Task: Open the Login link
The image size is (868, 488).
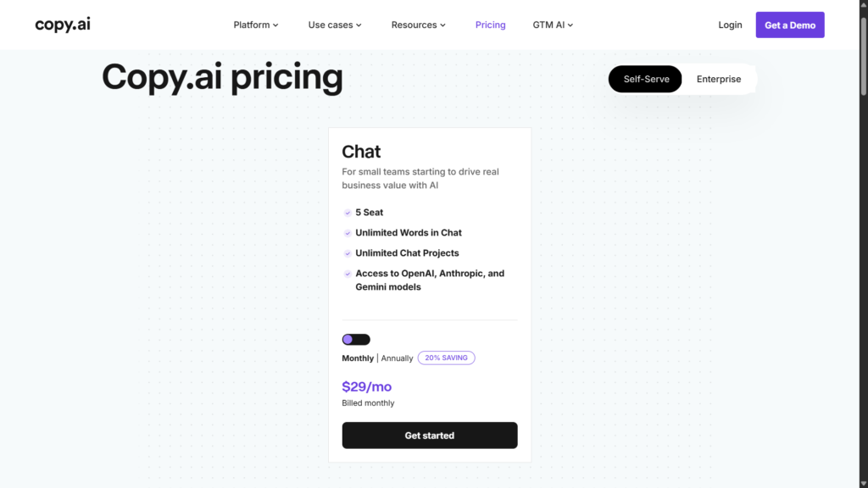Action: [730, 25]
